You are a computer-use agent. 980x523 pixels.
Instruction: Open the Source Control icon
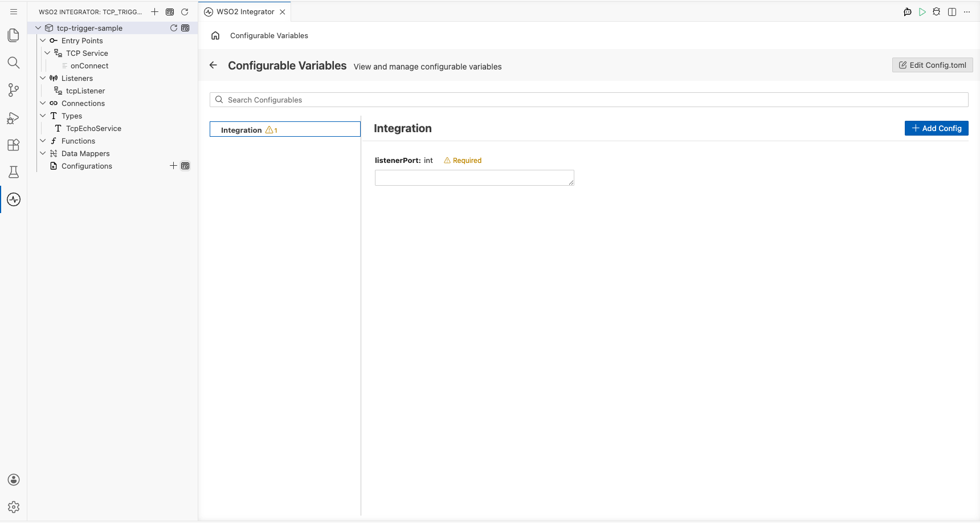14,90
